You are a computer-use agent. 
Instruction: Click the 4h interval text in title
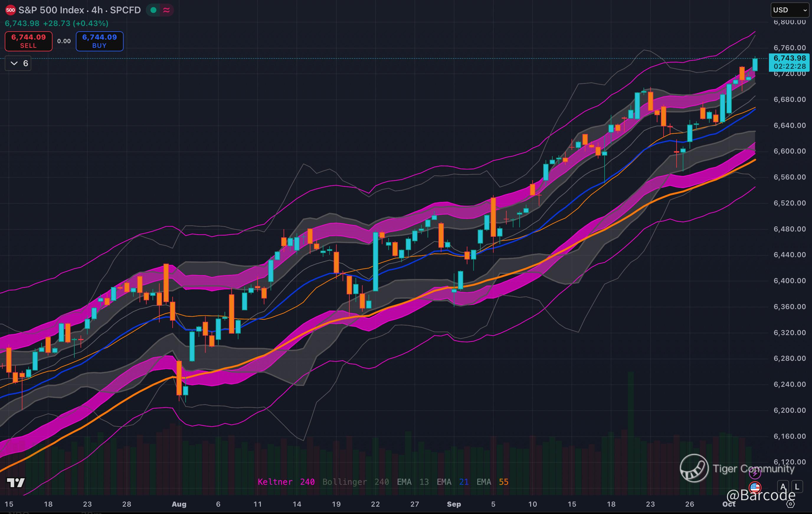97,10
